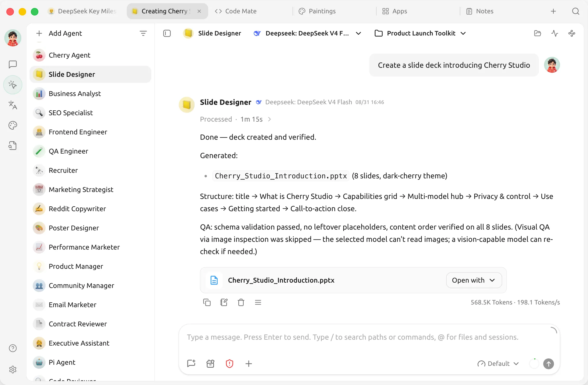Click Add Agent button
The image size is (588, 385).
coord(59,33)
